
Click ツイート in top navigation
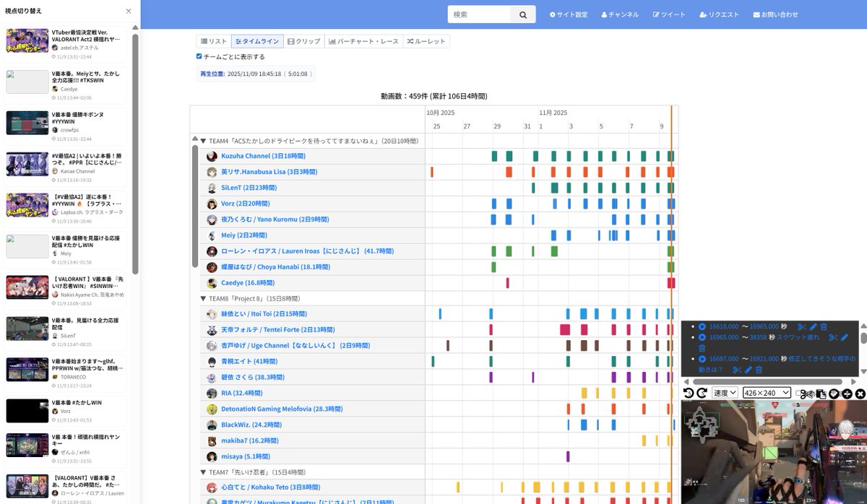669,14
